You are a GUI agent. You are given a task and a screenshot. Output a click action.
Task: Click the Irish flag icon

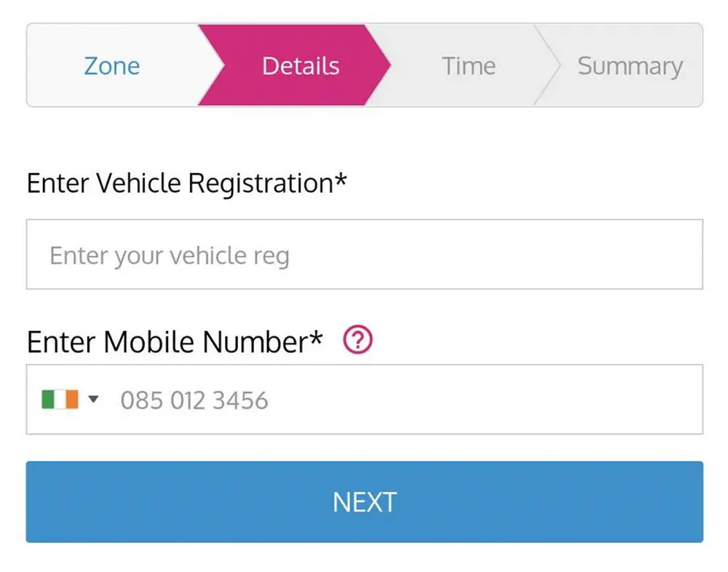coord(60,400)
